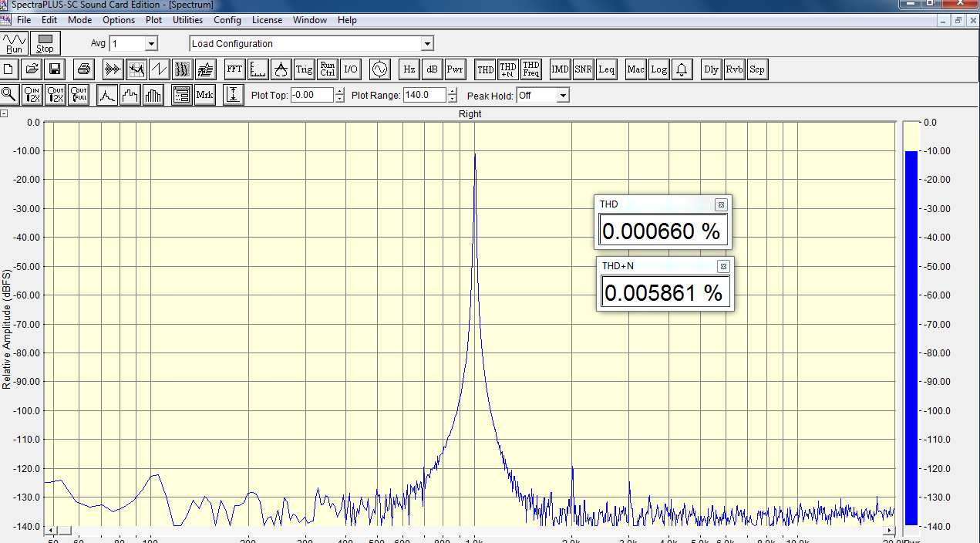Toggle the THD display button

point(486,69)
